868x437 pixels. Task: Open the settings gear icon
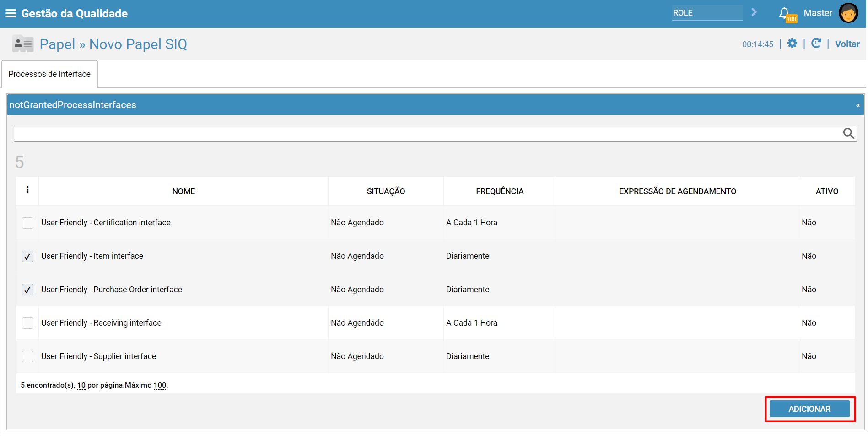(792, 44)
